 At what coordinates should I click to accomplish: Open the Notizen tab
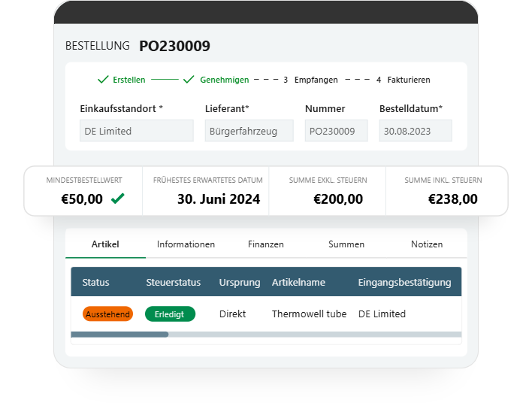[x=427, y=244]
